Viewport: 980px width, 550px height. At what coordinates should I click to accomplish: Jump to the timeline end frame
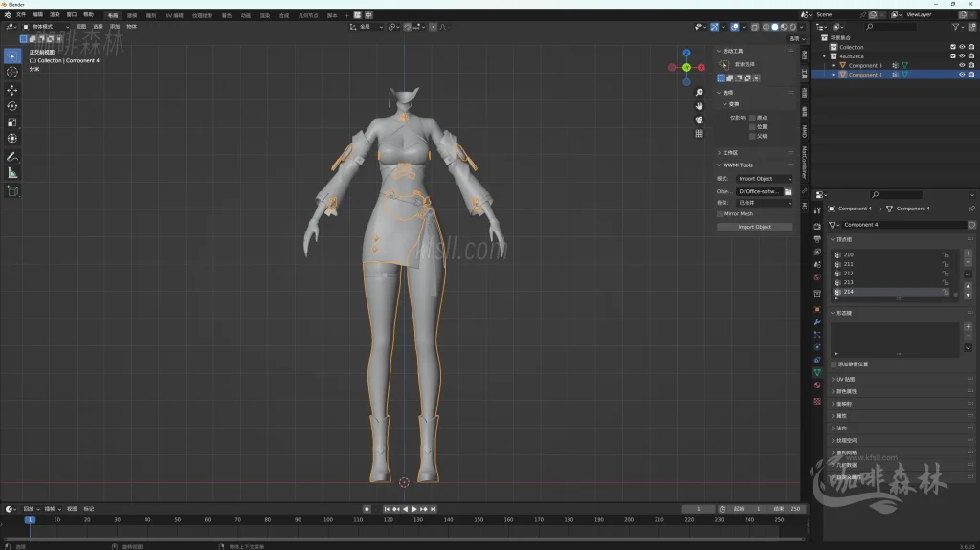coord(434,510)
